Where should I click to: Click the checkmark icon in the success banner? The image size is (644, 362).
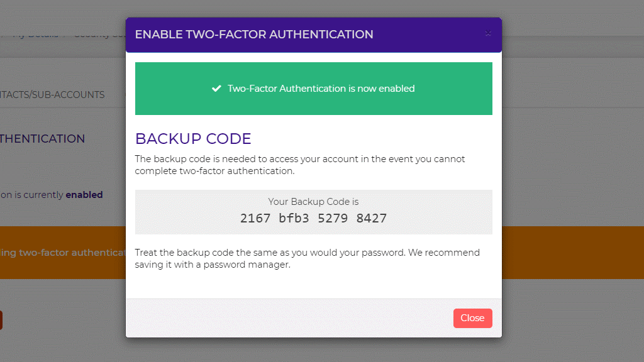coord(217,89)
